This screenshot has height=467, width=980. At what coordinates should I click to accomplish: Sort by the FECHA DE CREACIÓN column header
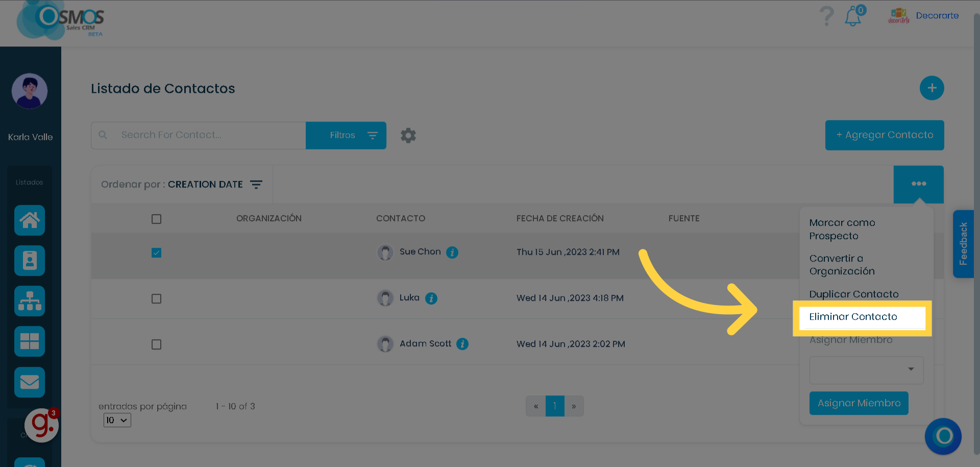(560, 219)
